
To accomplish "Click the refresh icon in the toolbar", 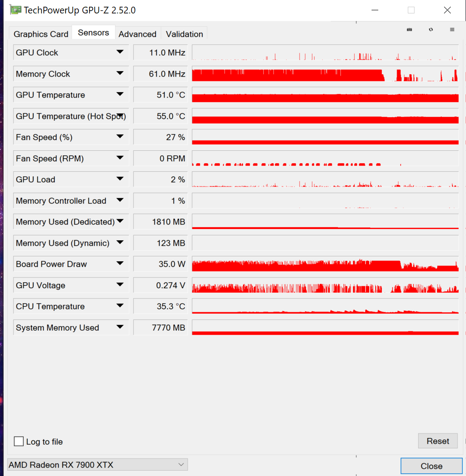I will pos(431,30).
